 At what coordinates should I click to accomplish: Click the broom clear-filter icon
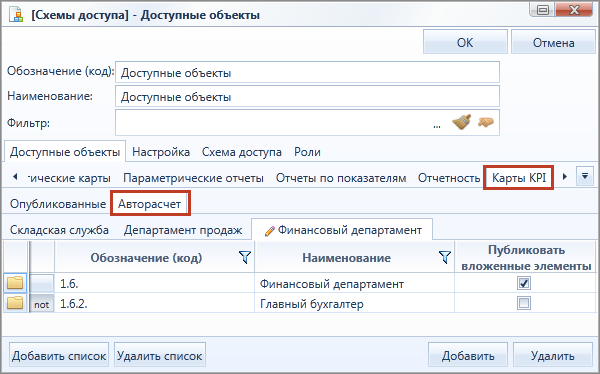(x=461, y=122)
